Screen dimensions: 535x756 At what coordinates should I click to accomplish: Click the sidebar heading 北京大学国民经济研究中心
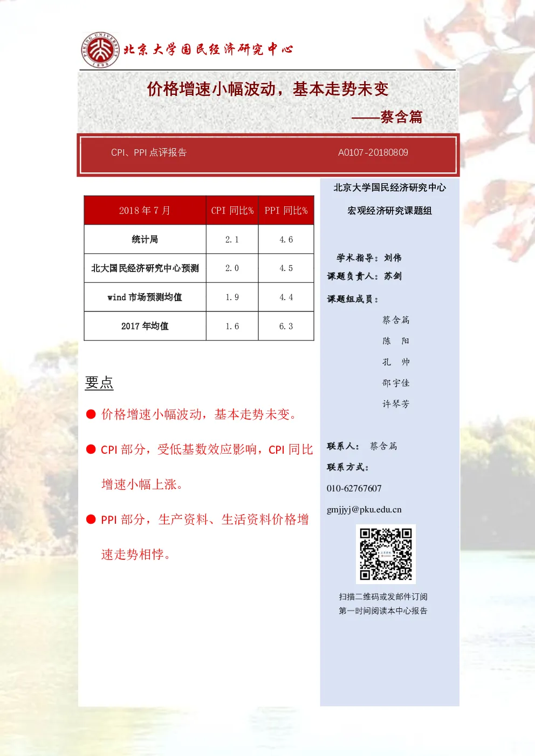pos(389,188)
